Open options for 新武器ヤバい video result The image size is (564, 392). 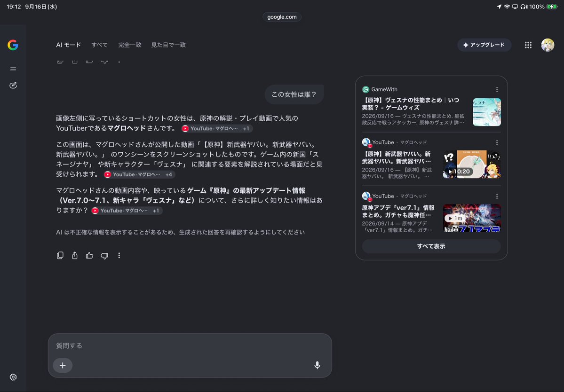497,142
